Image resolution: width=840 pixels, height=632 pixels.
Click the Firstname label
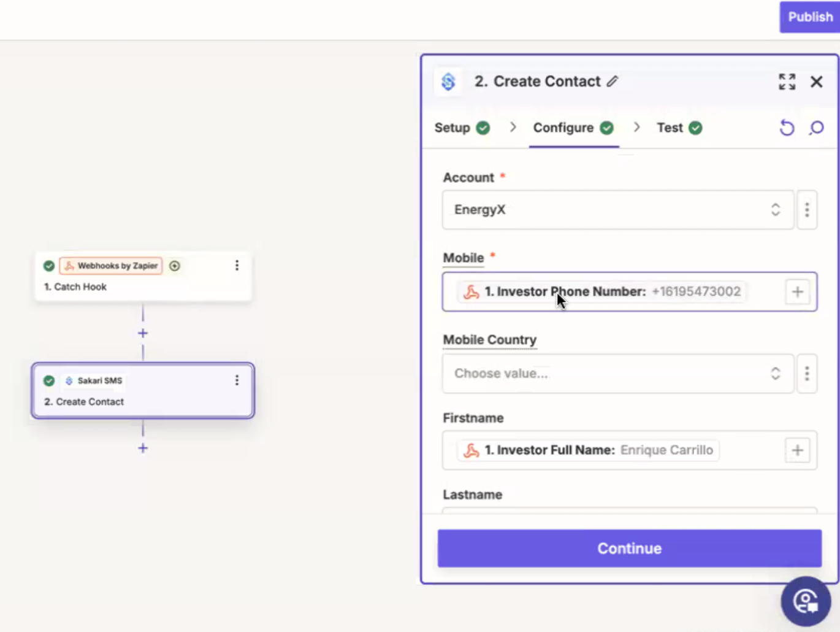(473, 418)
